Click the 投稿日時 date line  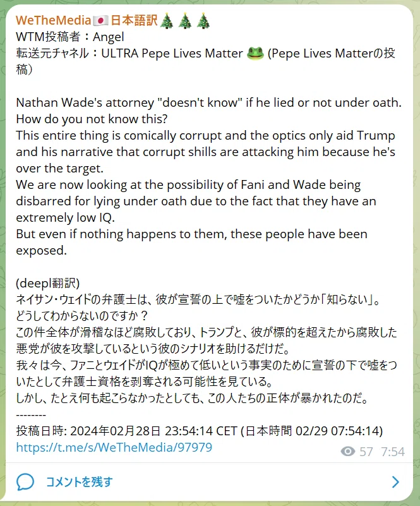[200, 431]
